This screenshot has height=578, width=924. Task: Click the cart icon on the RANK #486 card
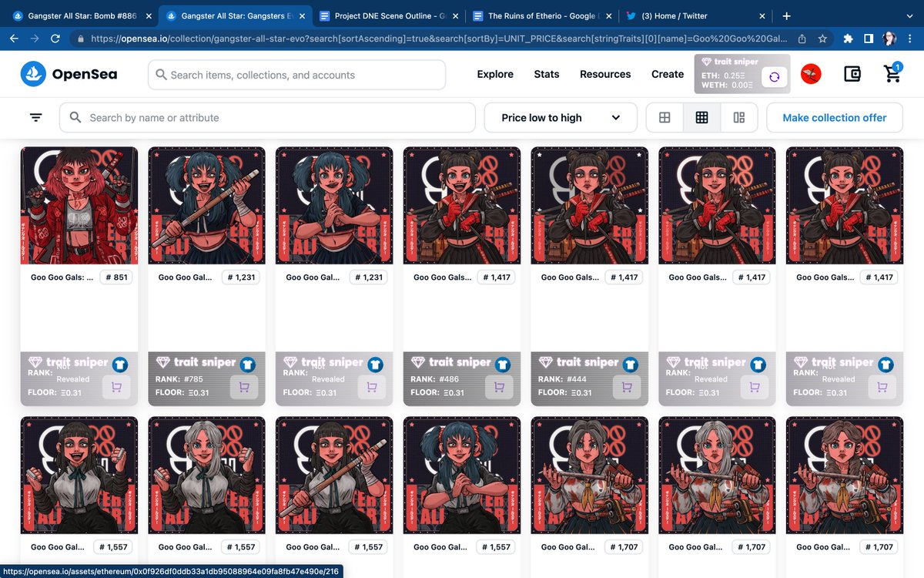pos(500,387)
